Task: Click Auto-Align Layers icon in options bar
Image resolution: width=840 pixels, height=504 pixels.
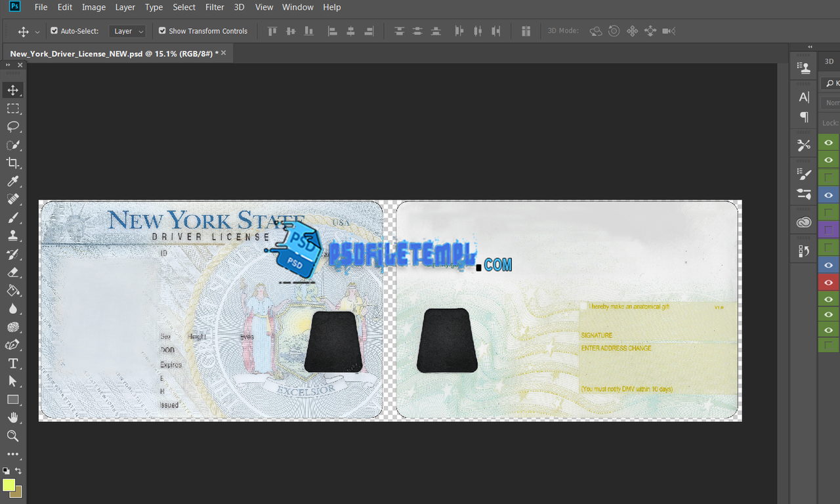Action: 526,31
